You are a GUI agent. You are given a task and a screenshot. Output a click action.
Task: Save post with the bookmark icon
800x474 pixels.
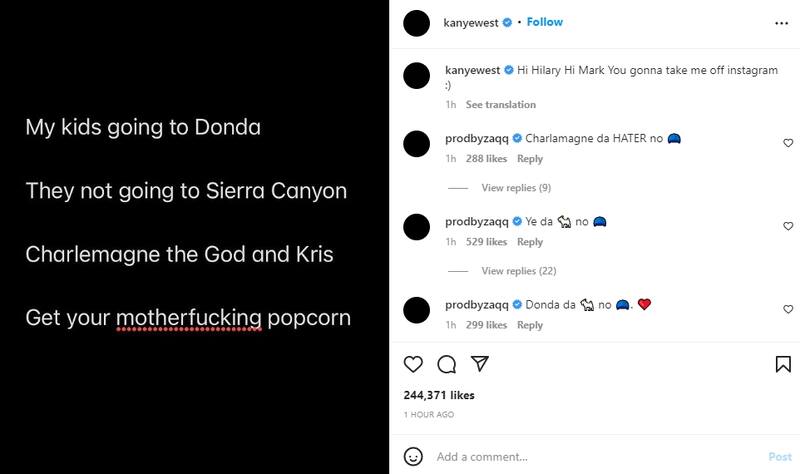click(783, 364)
